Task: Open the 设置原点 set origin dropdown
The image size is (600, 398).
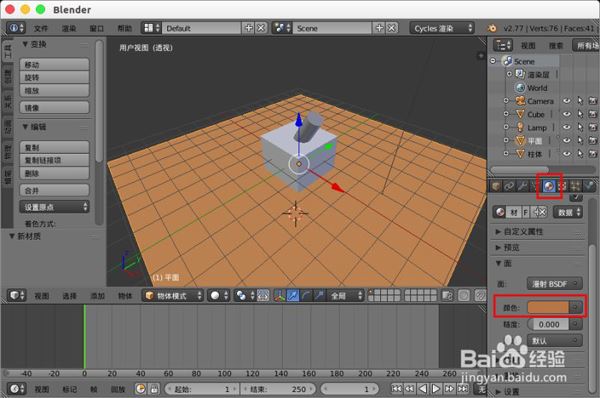Action: pyautogui.click(x=54, y=207)
